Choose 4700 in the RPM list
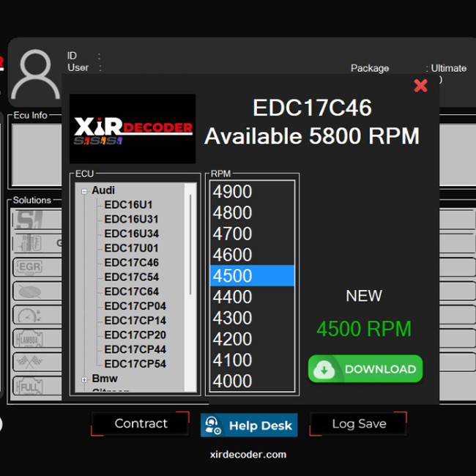The height and width of the screenshot is (476, 476). 252,234
